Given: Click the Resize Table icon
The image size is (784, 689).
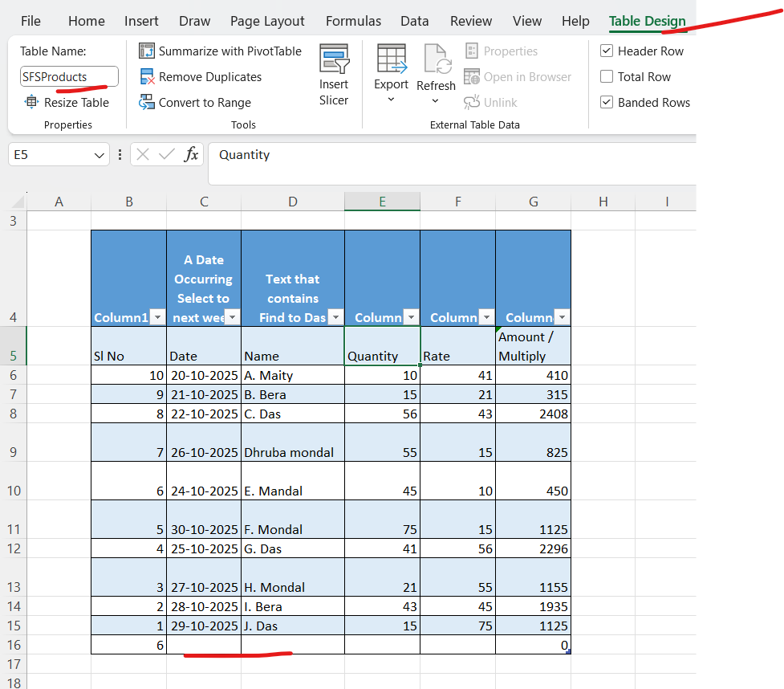Looking at the screenshot, I should [31, 103].
